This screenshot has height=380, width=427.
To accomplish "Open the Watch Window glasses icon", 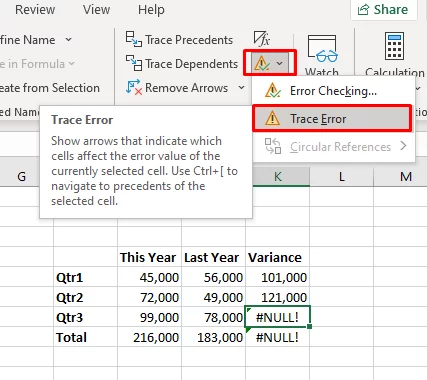I will coord(322,49).
